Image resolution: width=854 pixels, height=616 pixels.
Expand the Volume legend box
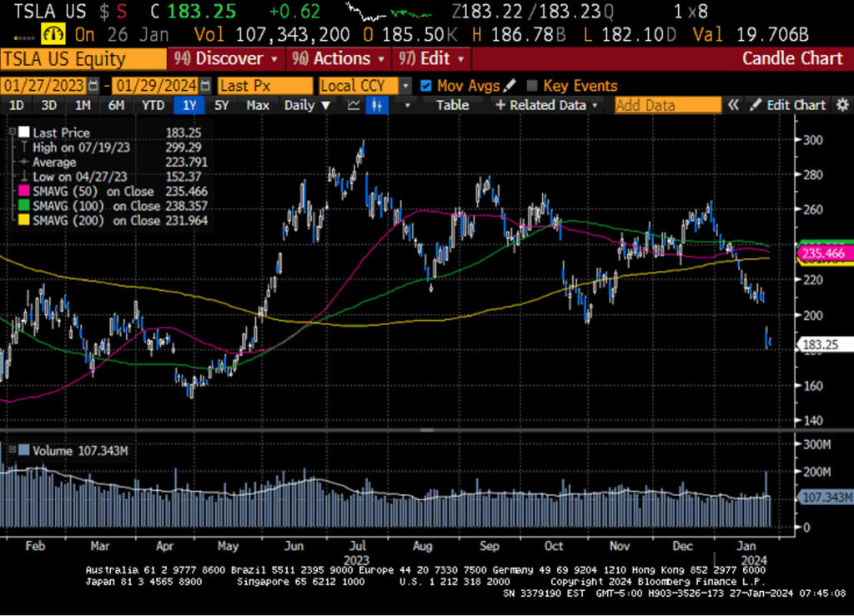pos(12,450)
